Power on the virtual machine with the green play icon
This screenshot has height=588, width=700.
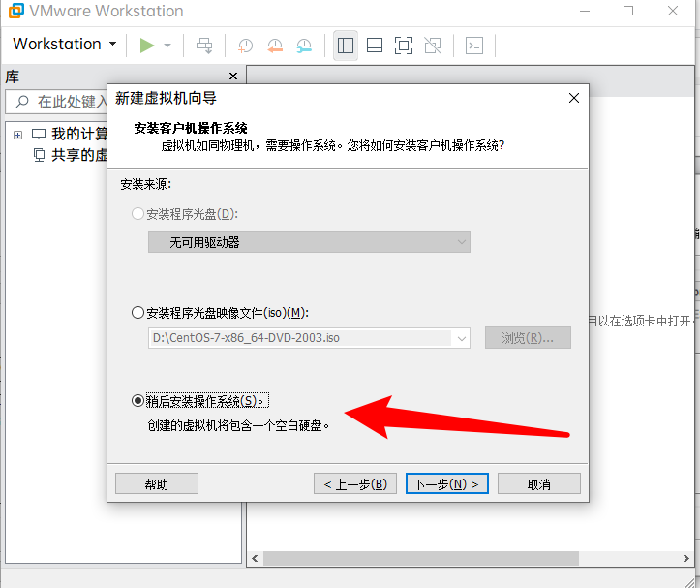[146, 46]
